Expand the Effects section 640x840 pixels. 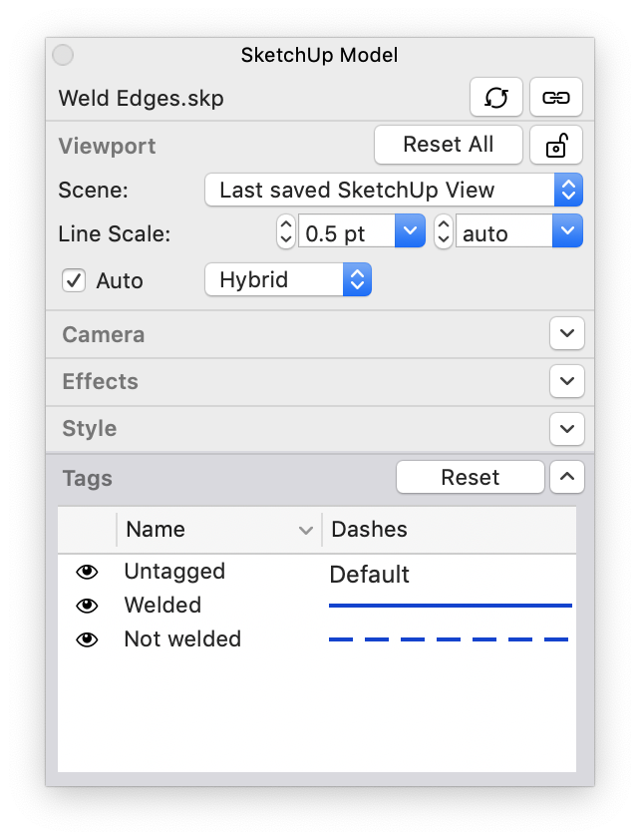click(x=566, y=381)
